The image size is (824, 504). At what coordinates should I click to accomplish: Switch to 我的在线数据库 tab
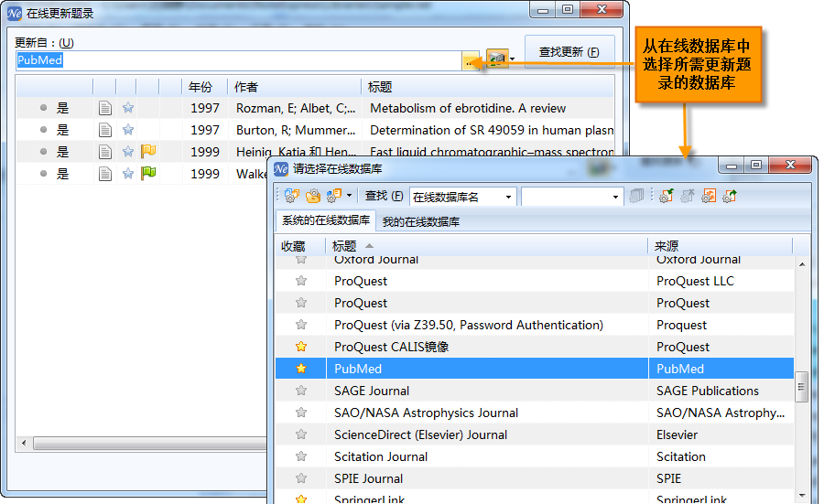coord(421,221)
